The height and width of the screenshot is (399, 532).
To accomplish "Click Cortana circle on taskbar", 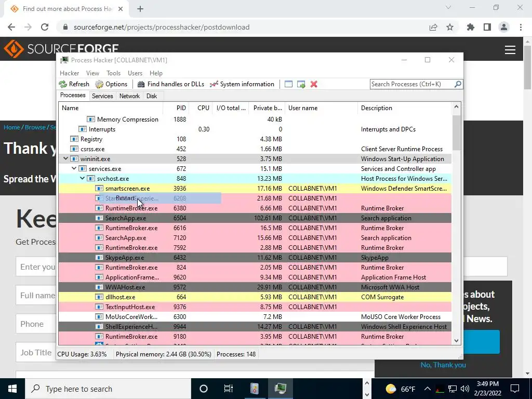I will [x=203, y=389].
